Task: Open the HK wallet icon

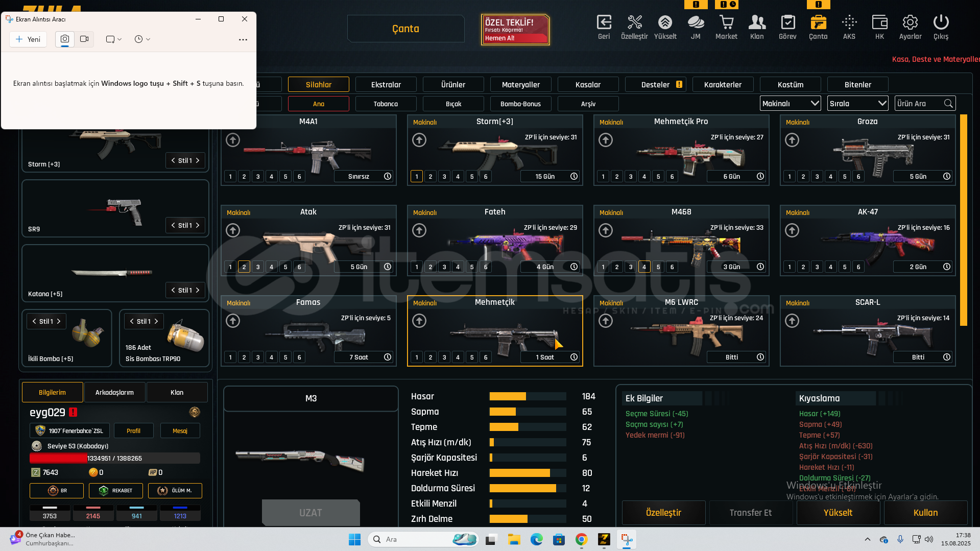Action: pyautogui.click(x=879, y=22)
